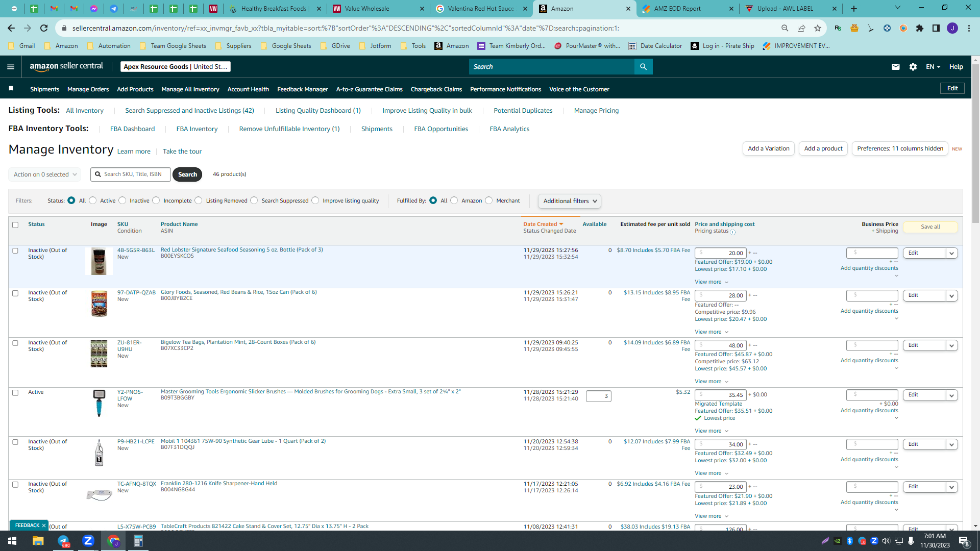Screen dimensions: 980x551
Task: Open File Explorer from the taskbar
Action: (x=38, y=541)
